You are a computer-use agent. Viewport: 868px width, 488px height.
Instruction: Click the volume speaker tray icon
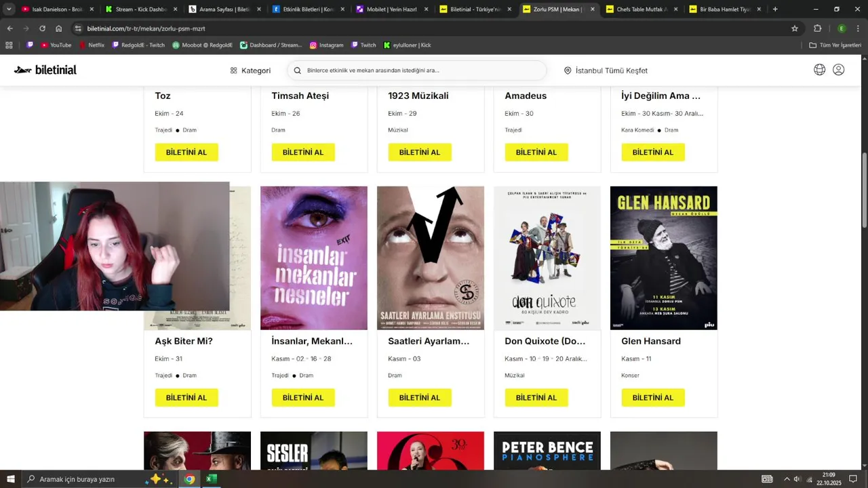point(797,479)
